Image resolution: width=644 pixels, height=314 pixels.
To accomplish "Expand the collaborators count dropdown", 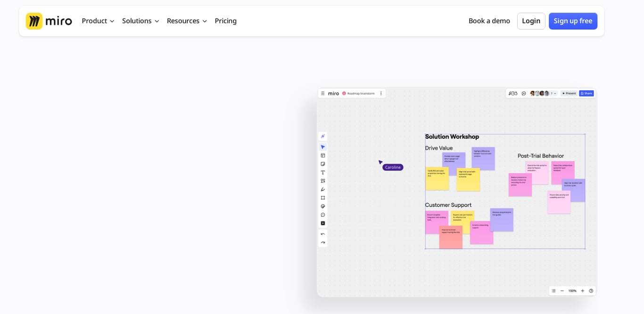I will 553,93.
